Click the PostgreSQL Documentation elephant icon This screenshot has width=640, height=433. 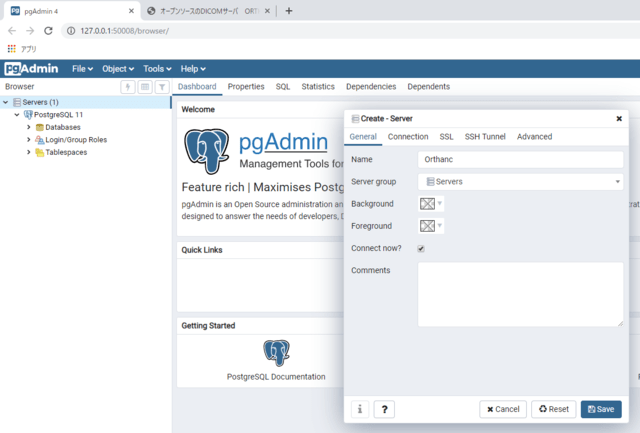pos(276,353)
